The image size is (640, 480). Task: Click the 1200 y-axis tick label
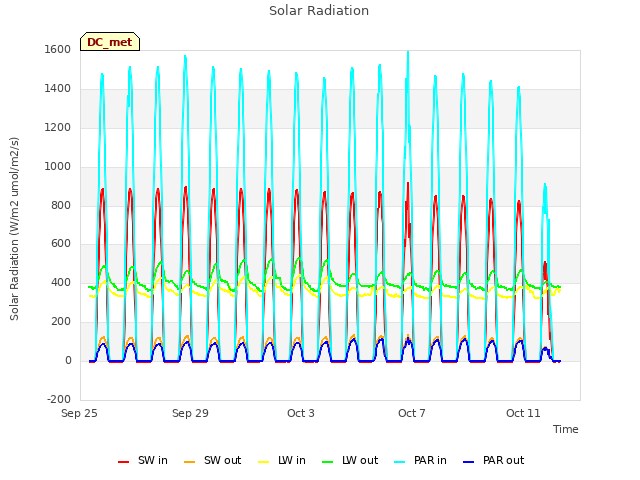[x=58, y=128]
